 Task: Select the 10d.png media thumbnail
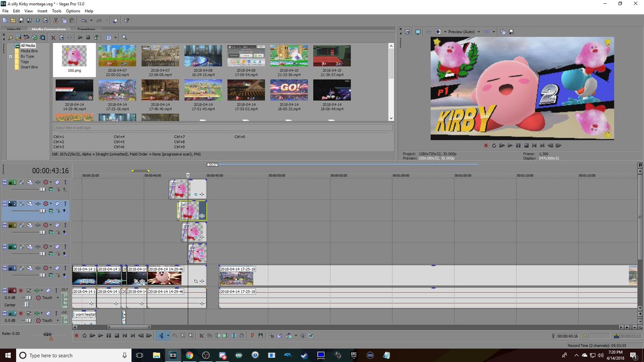(x=75, y=60)
